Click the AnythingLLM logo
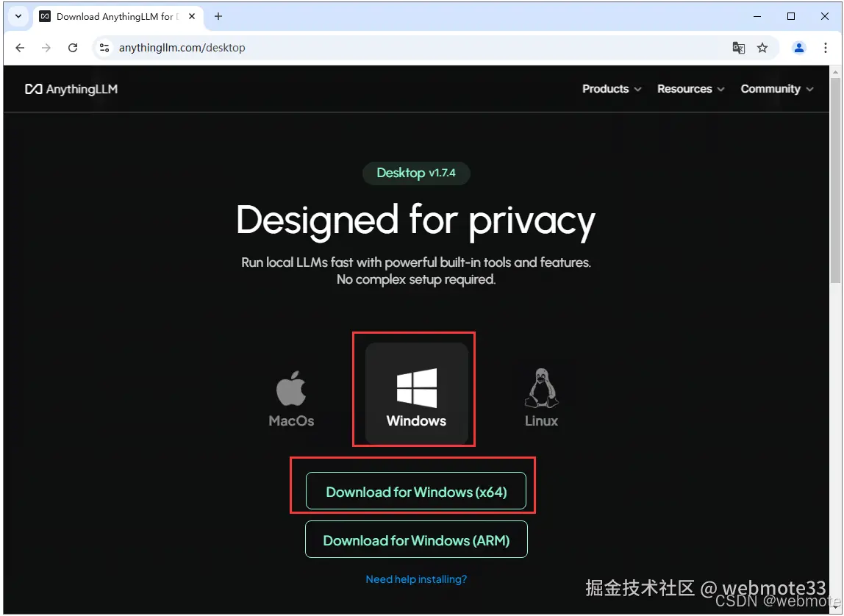Viewport: 844px width, 616px height. click(71, 89)
